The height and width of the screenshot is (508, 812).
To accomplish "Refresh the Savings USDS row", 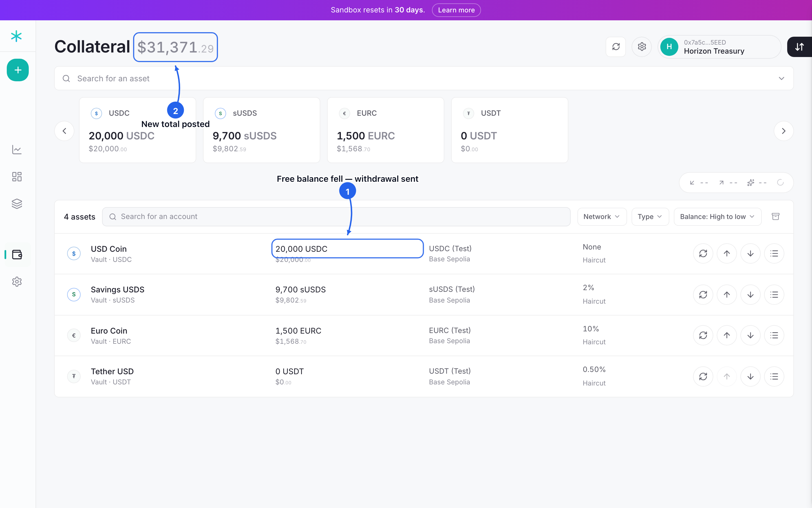I will point(703,295).
